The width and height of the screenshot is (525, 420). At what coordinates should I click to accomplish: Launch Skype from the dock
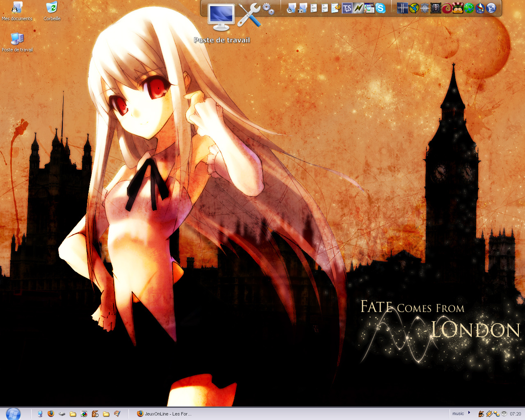380,8
